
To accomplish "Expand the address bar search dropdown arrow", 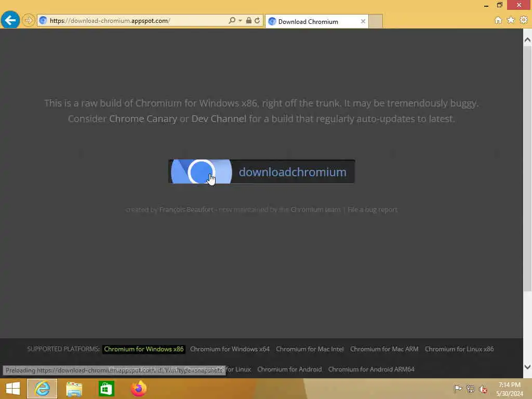I will coord(240,21).
